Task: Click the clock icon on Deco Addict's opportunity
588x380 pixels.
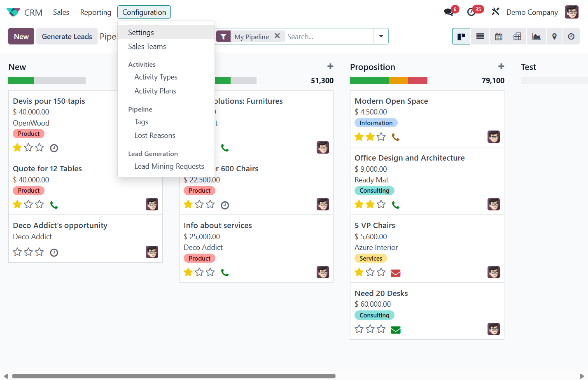Action: [54, 252]
